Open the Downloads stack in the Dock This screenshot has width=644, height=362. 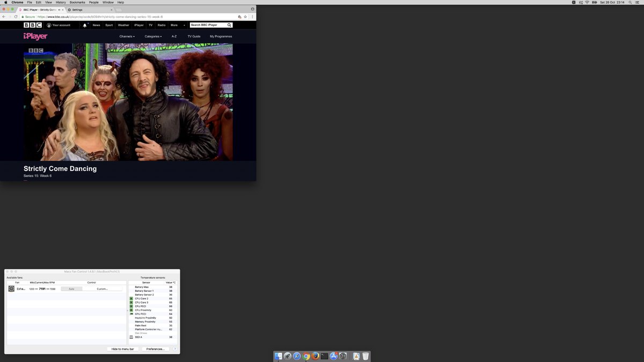click(x=356, y=356)
